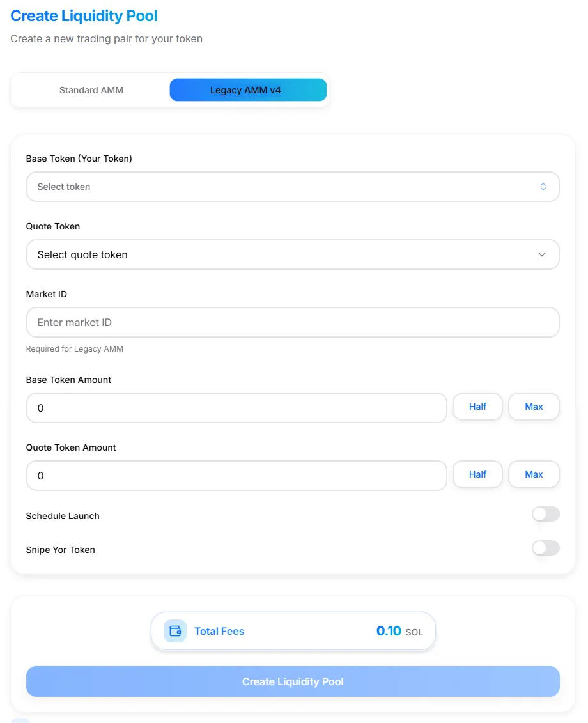Image resolution: width=588 pixels, height=723 pixels.
Task: Switch to the Standard AMM tab
Action: coord(91,90)
